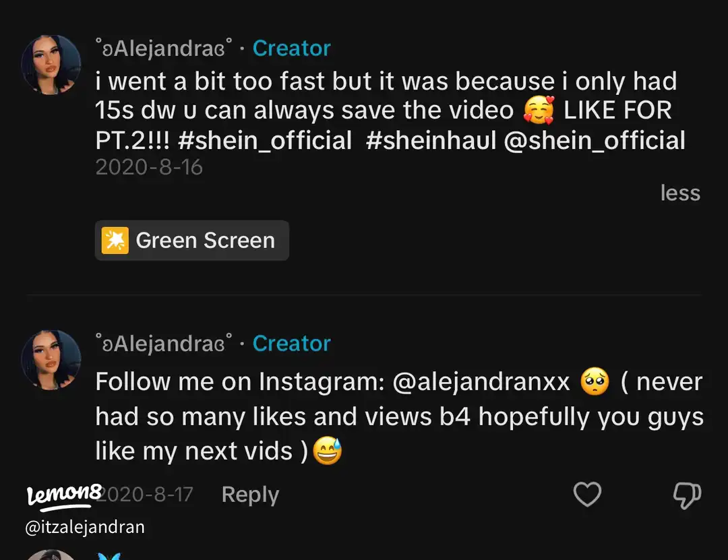728x560 pixels.
Task: Open the Green Screen effect button
Action: pyautogui.click(x=192, y=241)
